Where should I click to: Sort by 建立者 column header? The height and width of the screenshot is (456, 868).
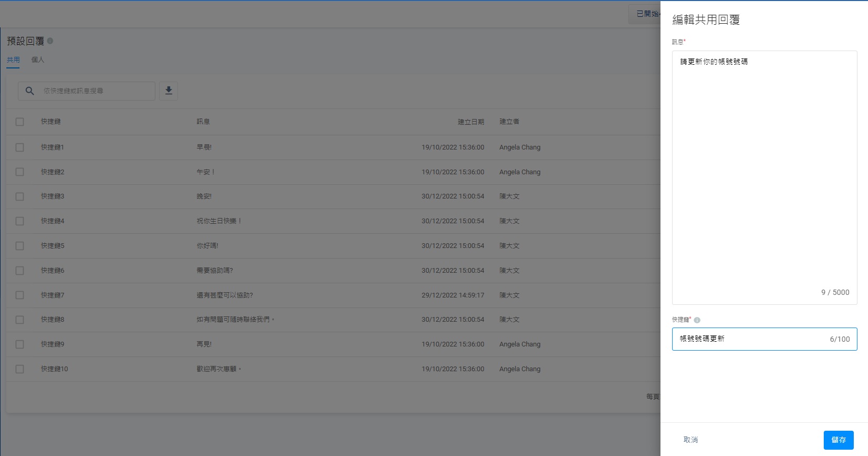point(509,122)
